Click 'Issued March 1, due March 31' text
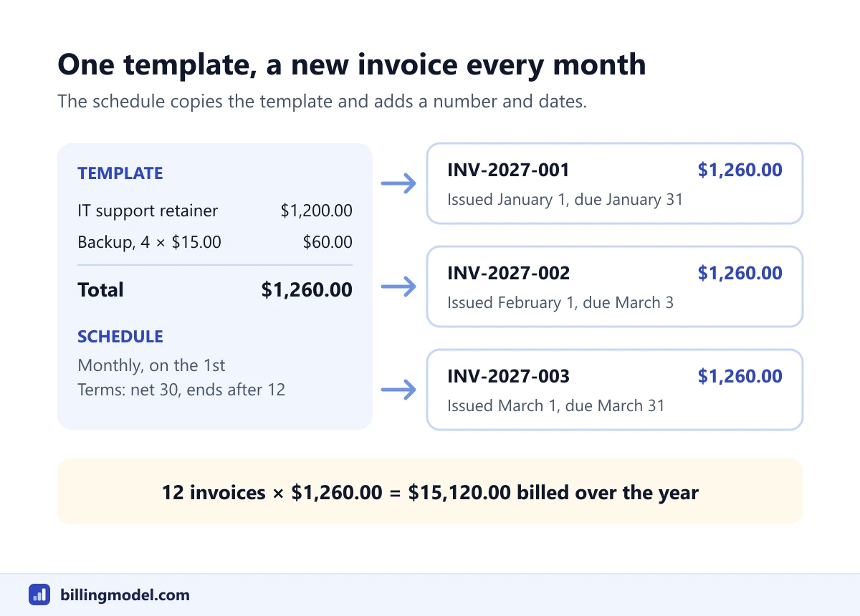 click(556, 405)
